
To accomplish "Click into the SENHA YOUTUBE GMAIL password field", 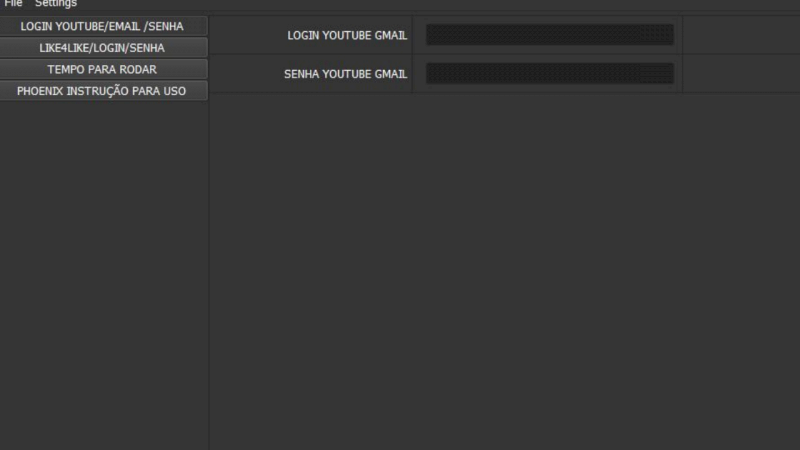I will click(549, 74).
